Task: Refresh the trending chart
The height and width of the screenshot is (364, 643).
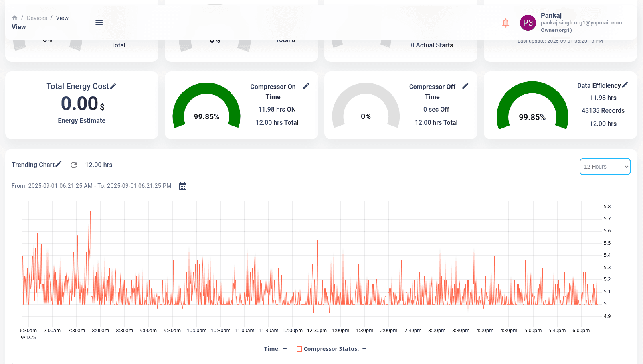Action: tap(74, 165)
